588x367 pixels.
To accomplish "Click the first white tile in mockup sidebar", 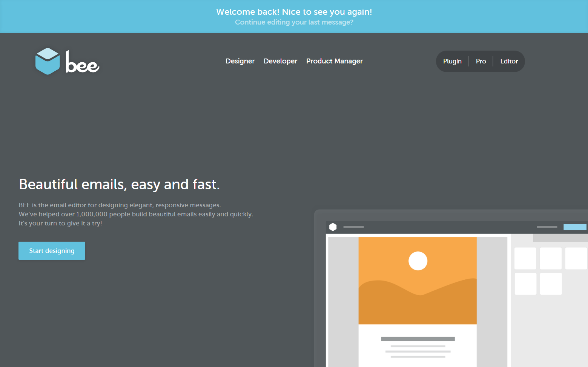I will pyautogui.click(x=525, y=258).
